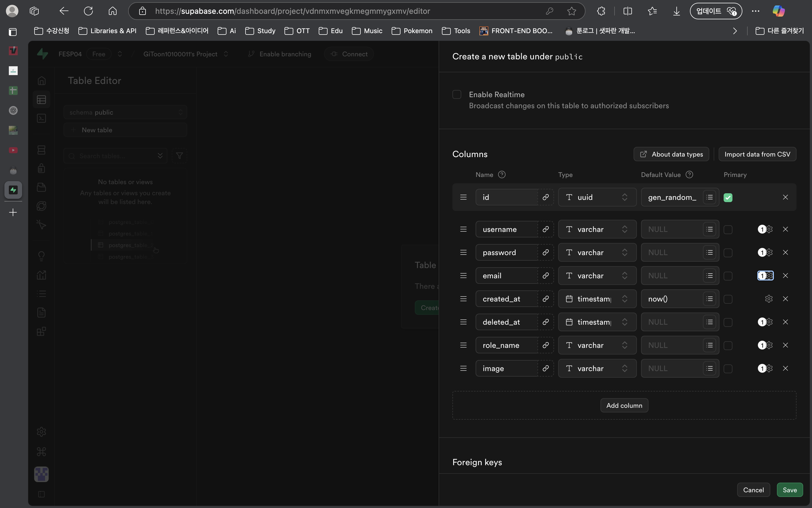Viewport: 812px width, 508px height.
Task: Open default value suggestions for image column
Action: (710, 368)
